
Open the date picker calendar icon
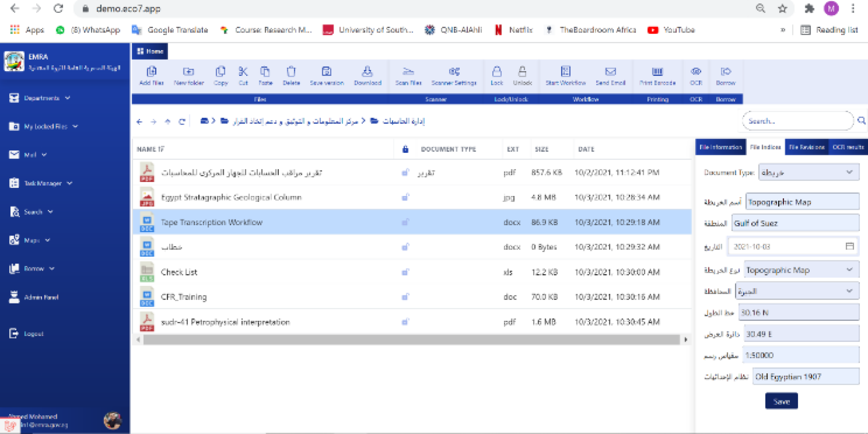850,246
